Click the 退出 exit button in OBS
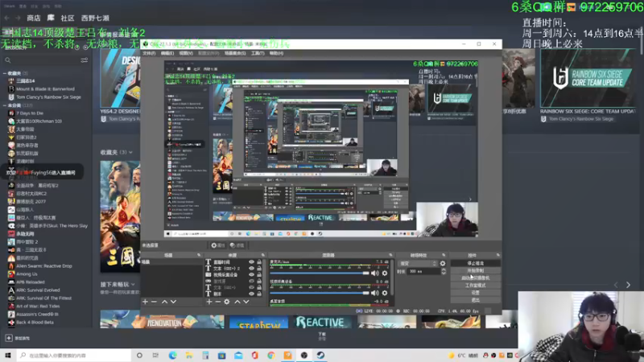 pyautogui.click(x=475, y=300)
